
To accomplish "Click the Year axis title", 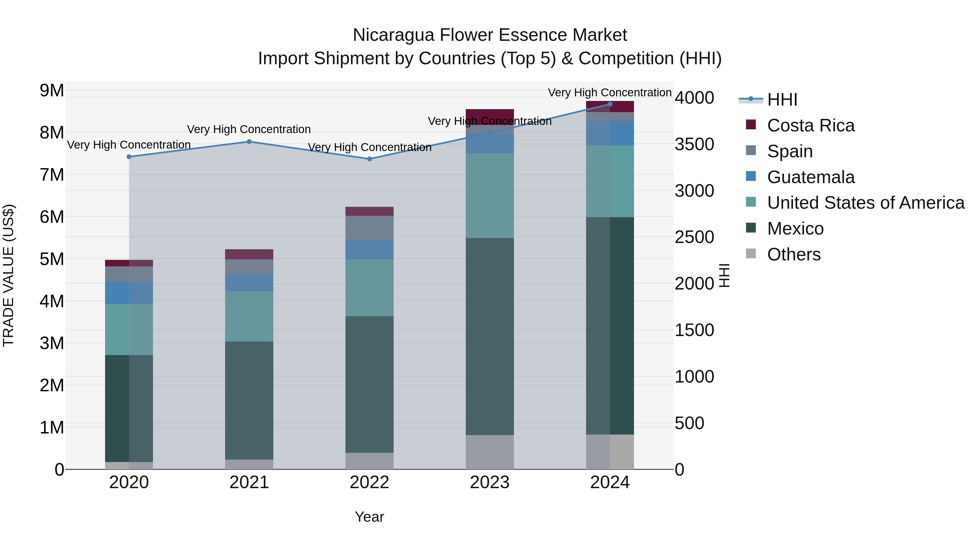I will tap(369, 517).
